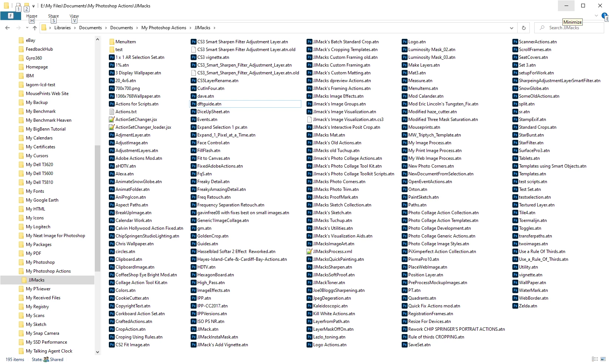609x364 pixels.
Task: Select SaveSet.atn Photoshop file icon
Action: click(x=405, y=345)
